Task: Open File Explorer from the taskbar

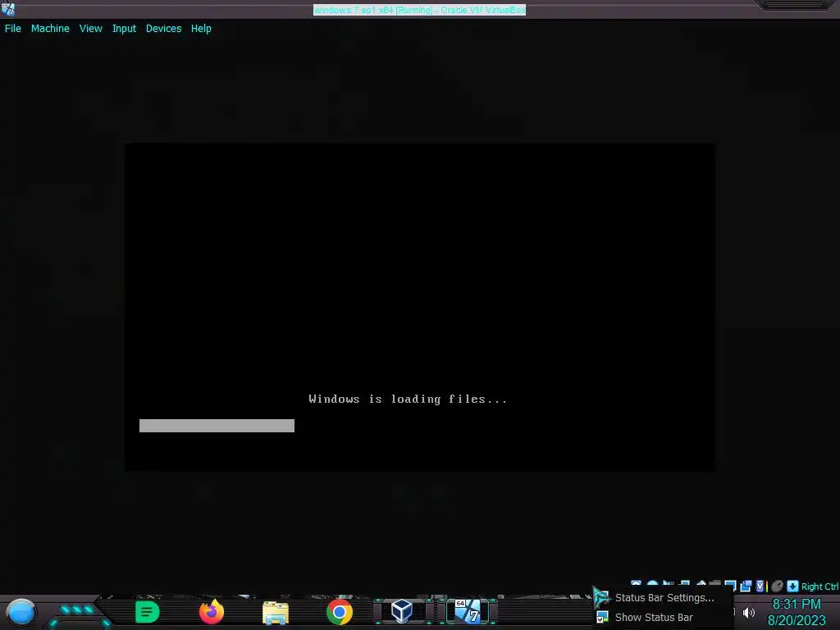Action: (276, 613)
